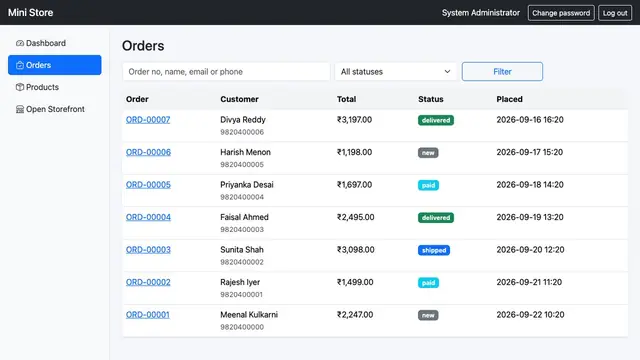Viewport: 640px width, 360px height.
Task: Click phone number 9820400006
Action: pos(242,132)
